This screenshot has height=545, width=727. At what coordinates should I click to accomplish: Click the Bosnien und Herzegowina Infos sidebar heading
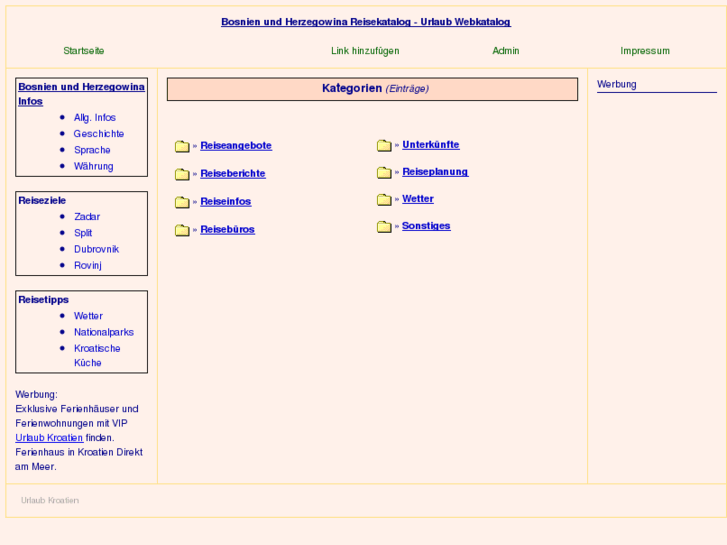81,94
